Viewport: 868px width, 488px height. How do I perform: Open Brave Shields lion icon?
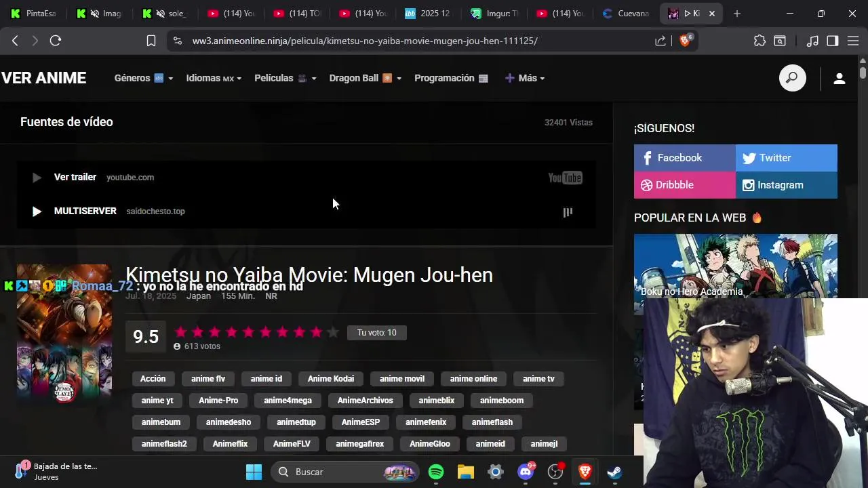(685, 41)
